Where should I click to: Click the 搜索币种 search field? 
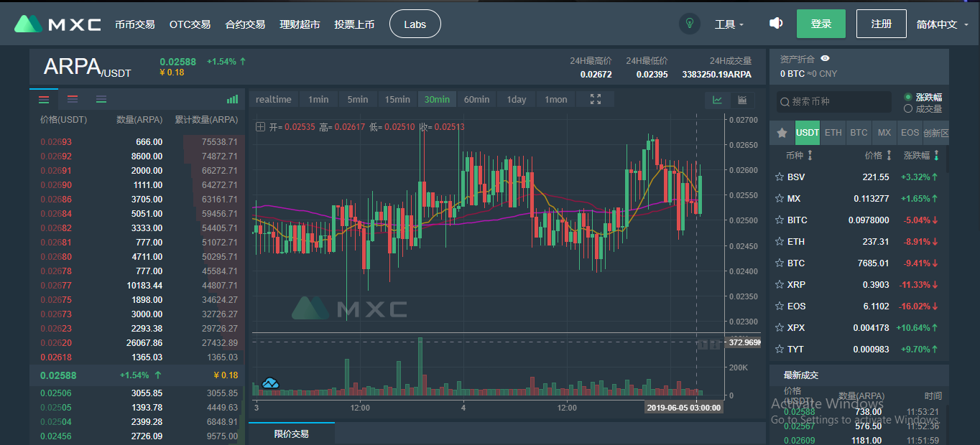833,102
